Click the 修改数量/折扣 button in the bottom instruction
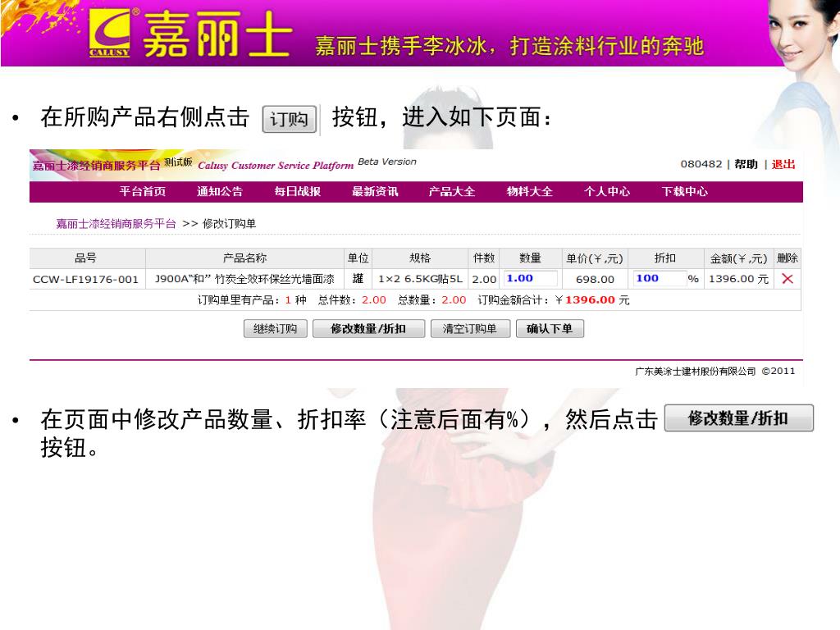Viewport: 840px width, 630px height. point(739,418)
